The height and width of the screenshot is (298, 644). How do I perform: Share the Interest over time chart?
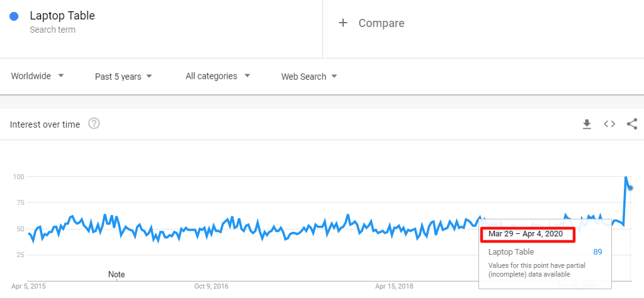[632, 124]
